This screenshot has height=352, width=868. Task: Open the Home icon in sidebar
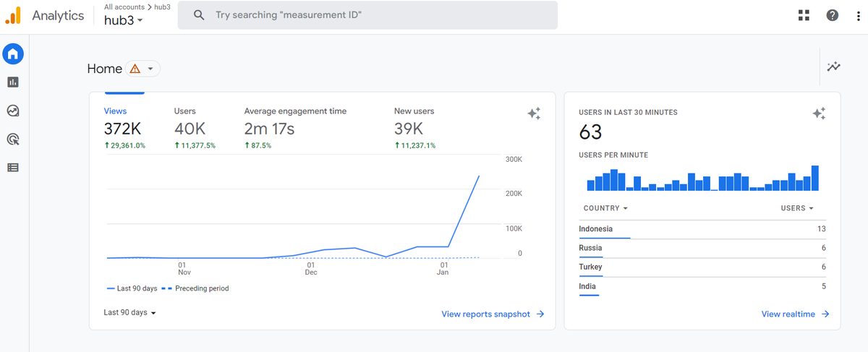(x=13, y=53)
